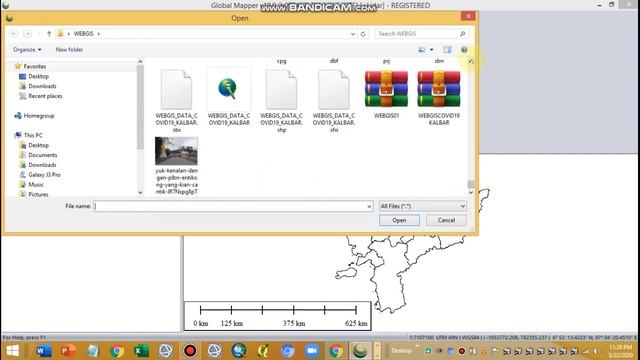Select the WEBGISCOVID19 KALBAR WinRAR archive
The width and height of the screenshot is (640, 360).
pos(439,89)
